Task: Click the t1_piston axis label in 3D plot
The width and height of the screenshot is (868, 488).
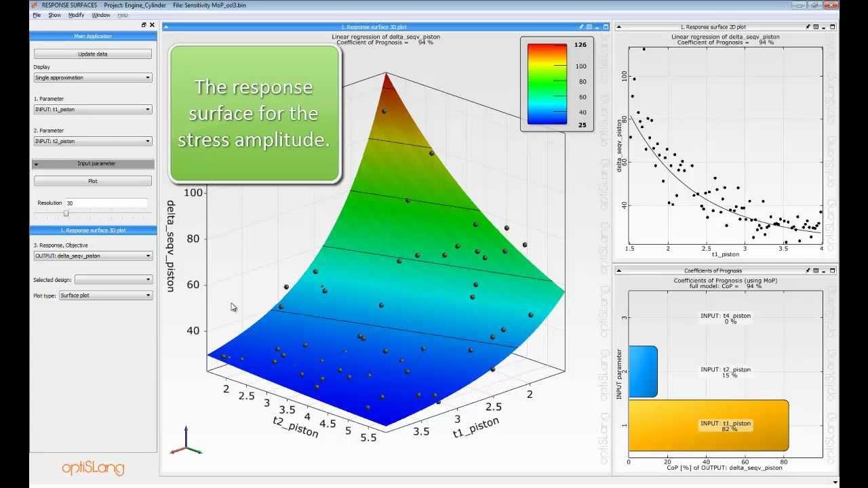Action: [x=476, y=428]
